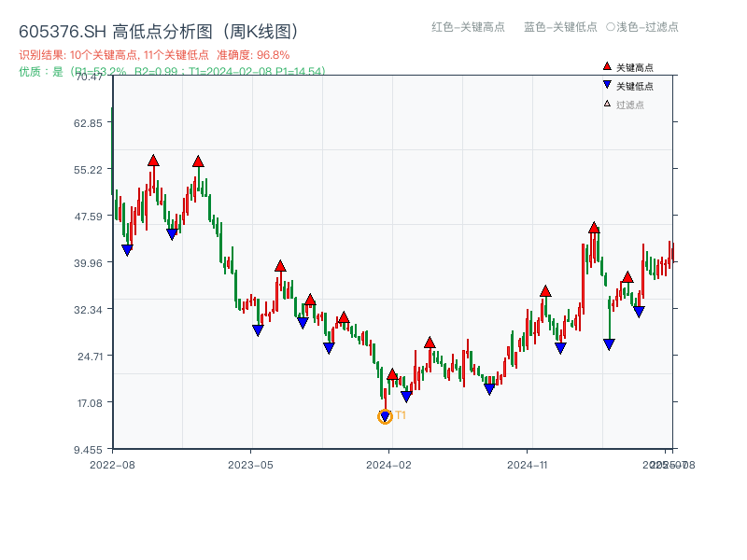Viewport: 747px width, 560px height.
Task: Toggle the 浅色-过滤点 header legend entry
Action: [642, 27]
